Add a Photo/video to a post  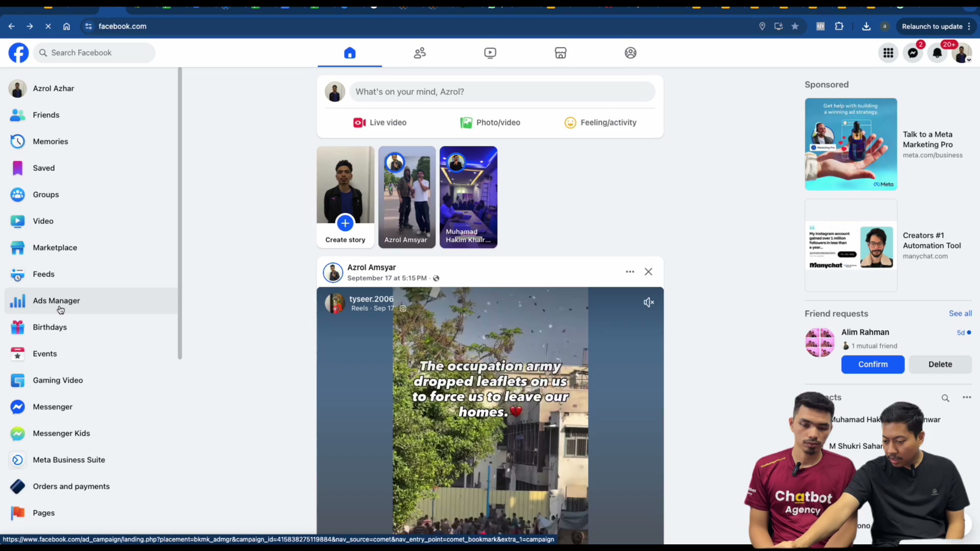point(490,122)
